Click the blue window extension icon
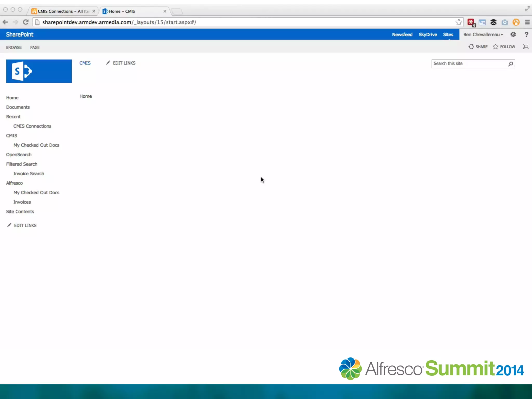The image size is (532, 399). (x=482, y=22)
